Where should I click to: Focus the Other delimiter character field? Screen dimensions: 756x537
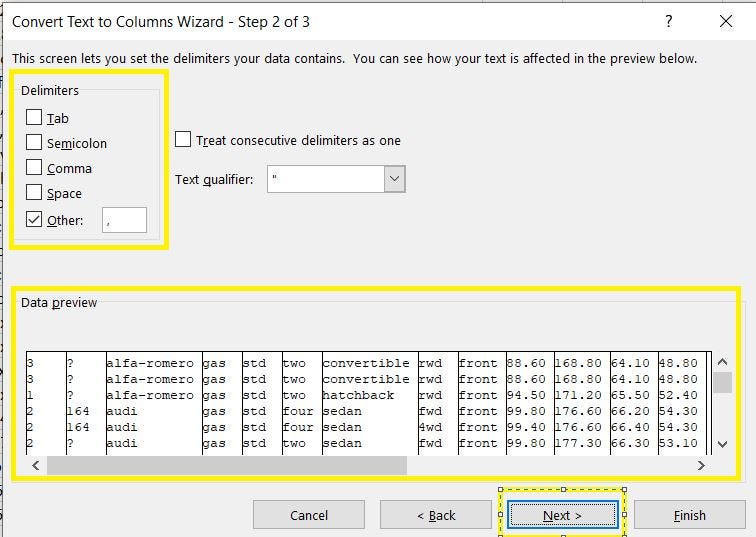[x=124, y=220]
